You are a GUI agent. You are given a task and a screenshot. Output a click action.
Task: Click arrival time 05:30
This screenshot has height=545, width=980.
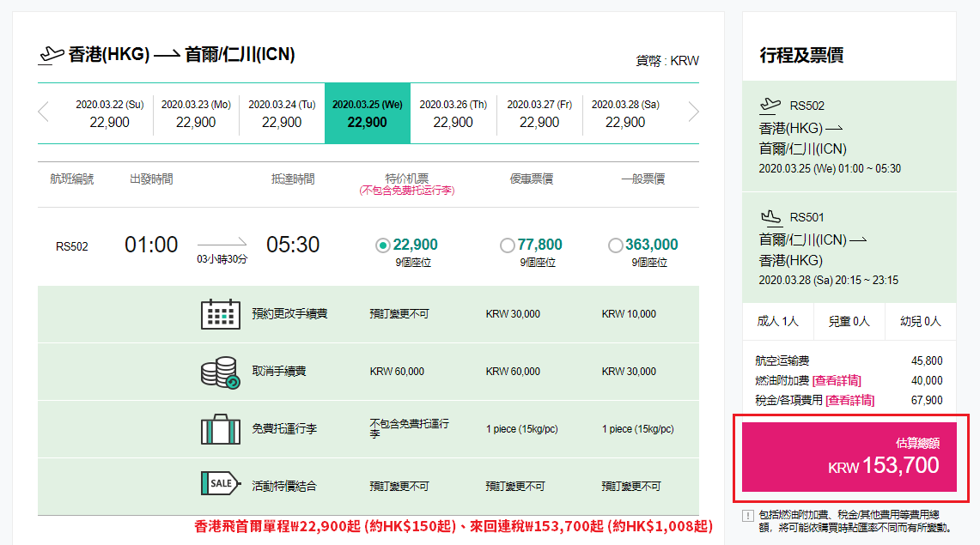tap(293, 245)
